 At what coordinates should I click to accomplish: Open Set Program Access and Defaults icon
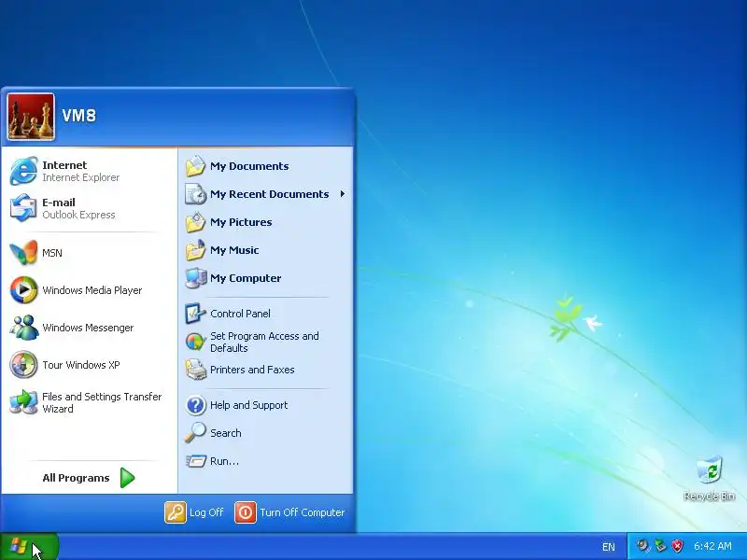pyautogui.click(x=195, y=342)
